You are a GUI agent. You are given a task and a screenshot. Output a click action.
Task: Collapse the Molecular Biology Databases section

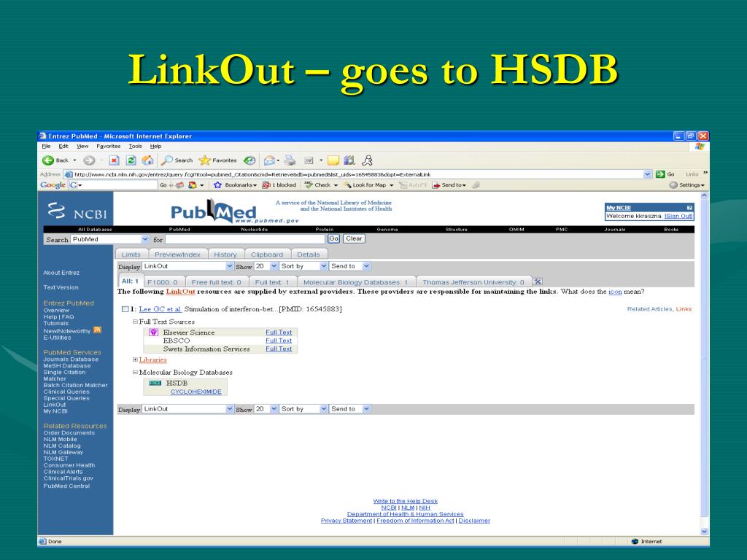coord(135,373)
